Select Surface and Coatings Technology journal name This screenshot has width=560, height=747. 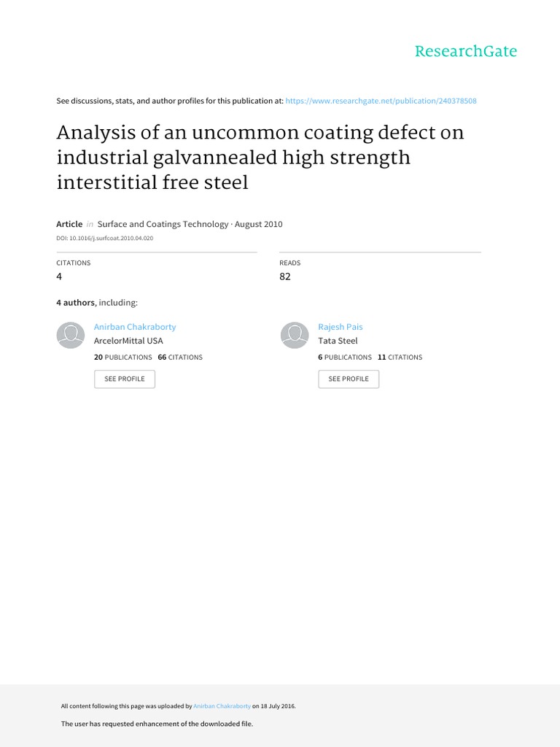[163, 224]
